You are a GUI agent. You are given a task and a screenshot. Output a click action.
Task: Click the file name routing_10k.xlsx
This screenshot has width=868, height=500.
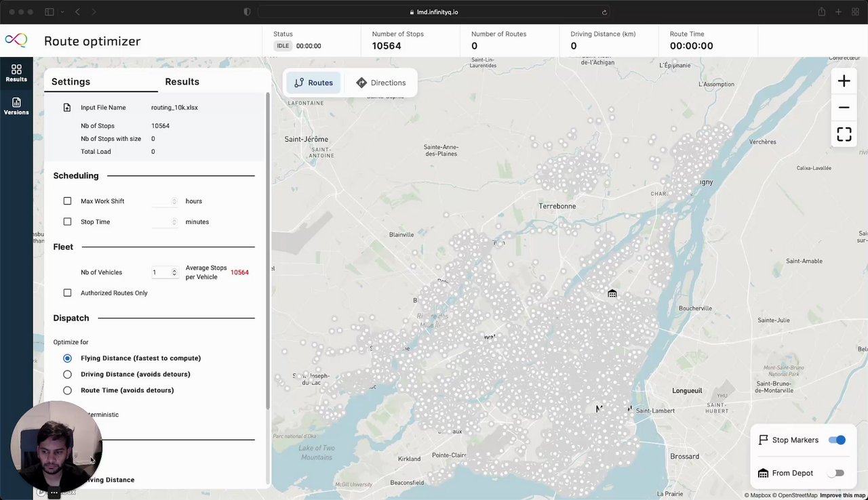[174, 108]
